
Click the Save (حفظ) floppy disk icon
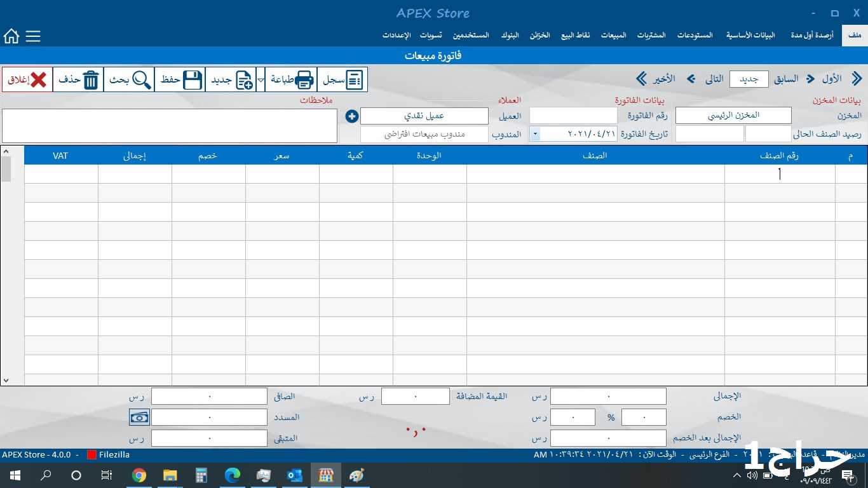pos(192,80)
